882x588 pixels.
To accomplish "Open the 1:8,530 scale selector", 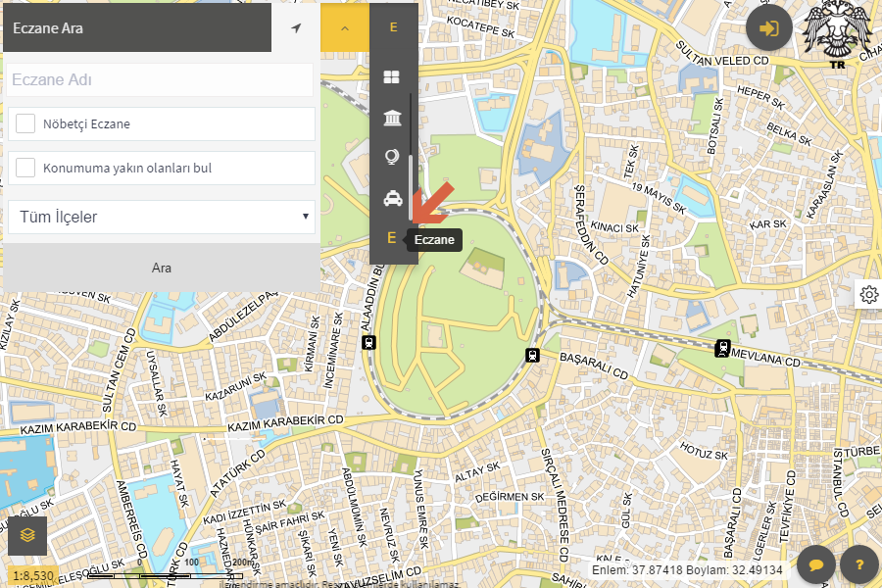I will (33, 573).
